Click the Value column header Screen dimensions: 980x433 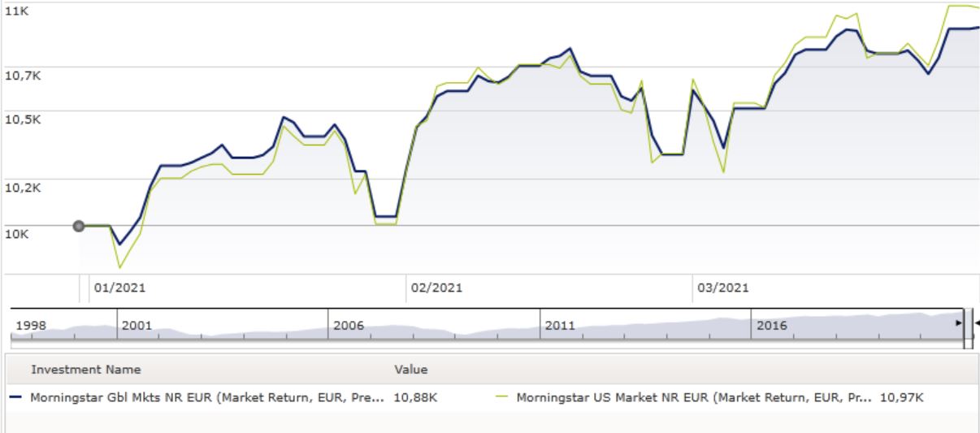point(410,370)
